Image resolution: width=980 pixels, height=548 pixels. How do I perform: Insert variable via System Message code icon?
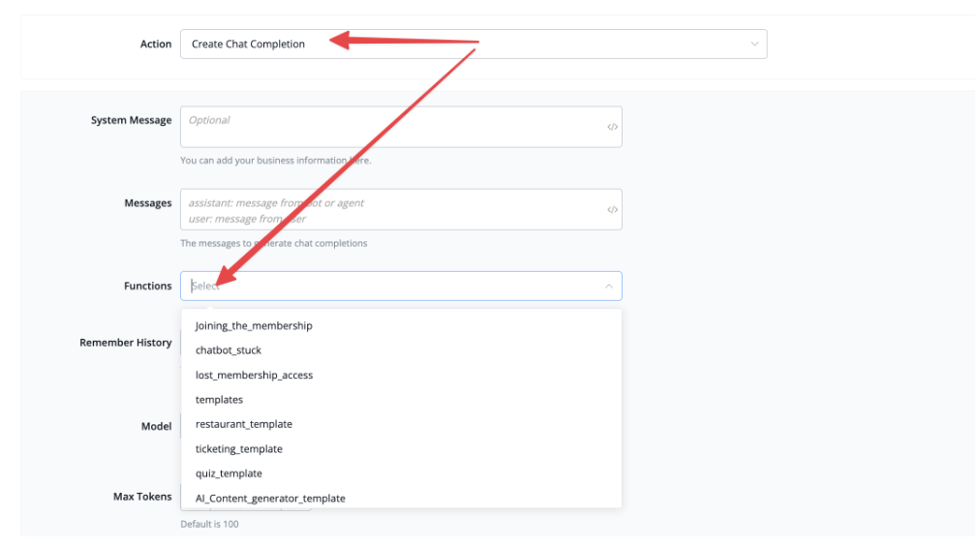(612, 127)
